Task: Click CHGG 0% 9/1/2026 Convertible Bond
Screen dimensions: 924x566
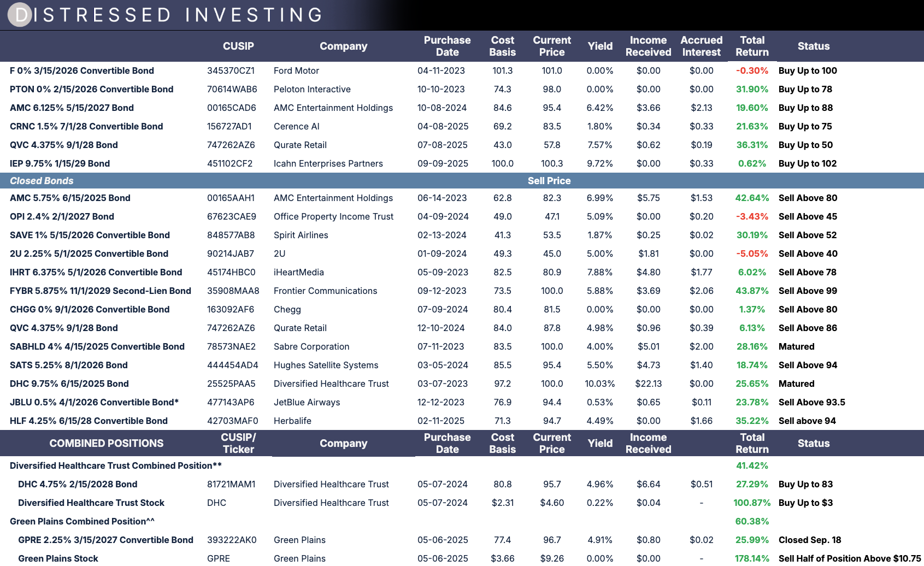Action: coord(90,309)
